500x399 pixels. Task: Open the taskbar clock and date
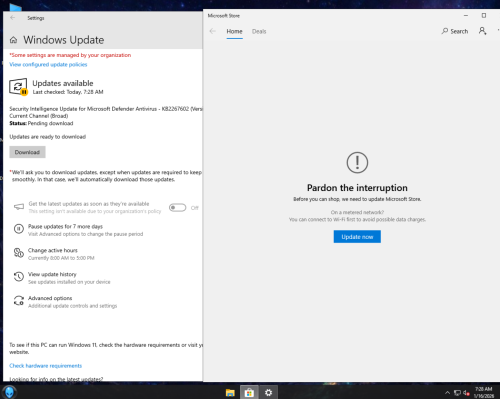[484, 392]
